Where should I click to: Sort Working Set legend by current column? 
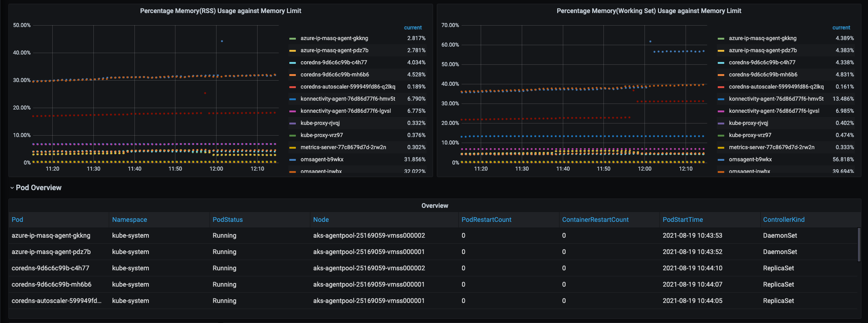pos(841,27)
